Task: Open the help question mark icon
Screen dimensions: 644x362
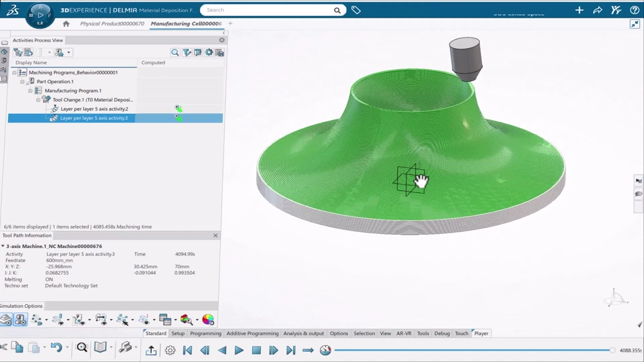Action: (x=635, y=10)
